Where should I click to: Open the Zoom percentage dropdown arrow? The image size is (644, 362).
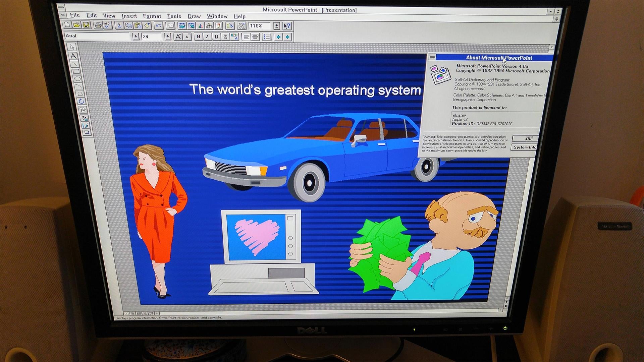pyautogui.click(x=276, y=26)
